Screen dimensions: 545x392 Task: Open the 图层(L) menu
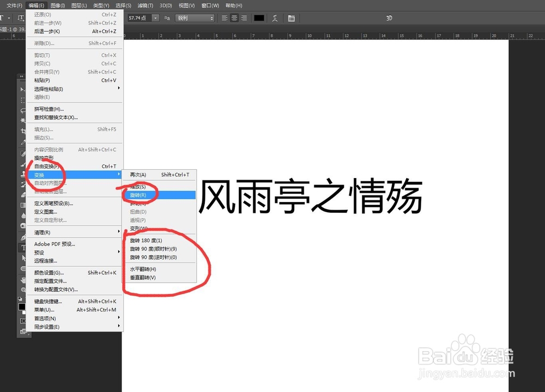pyautogui.click(x=79, y=5)
